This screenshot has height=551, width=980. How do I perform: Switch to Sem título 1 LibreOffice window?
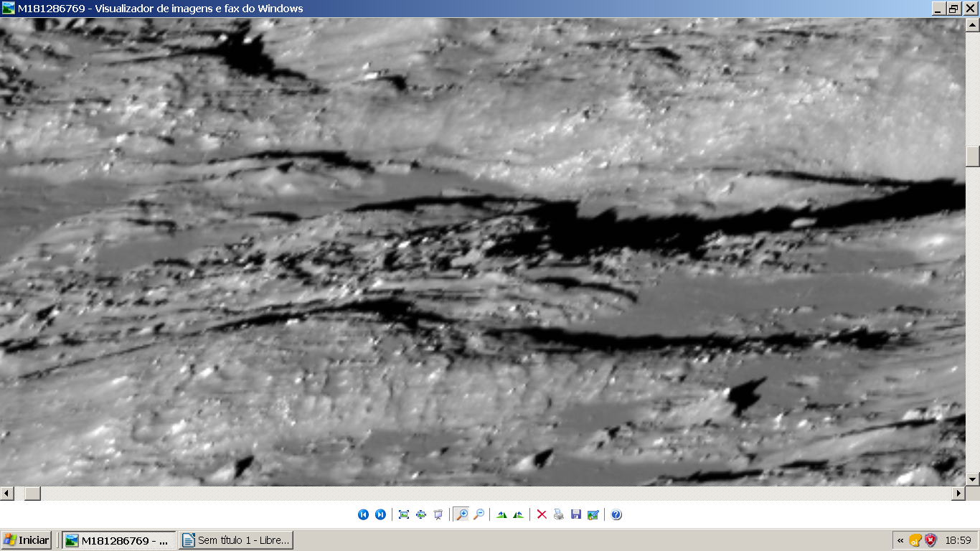pyautogui.click(x=236, y=540)
